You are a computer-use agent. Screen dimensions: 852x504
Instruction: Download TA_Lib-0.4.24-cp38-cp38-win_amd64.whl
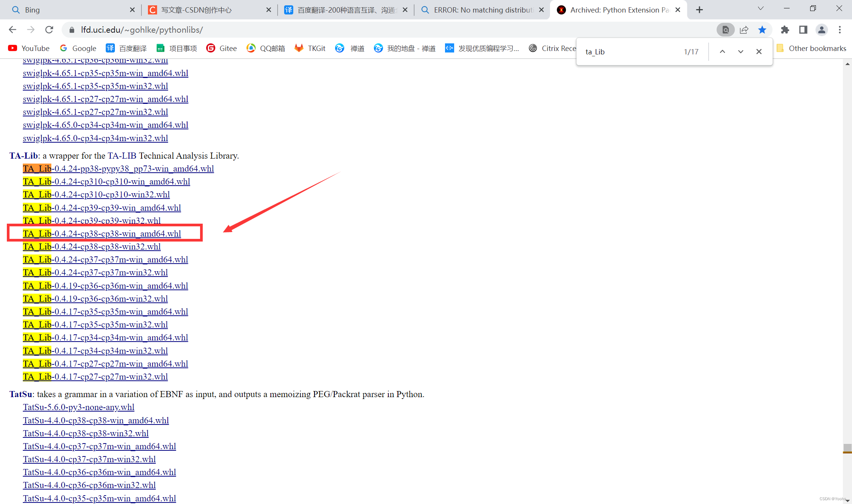tap(102, 234)
